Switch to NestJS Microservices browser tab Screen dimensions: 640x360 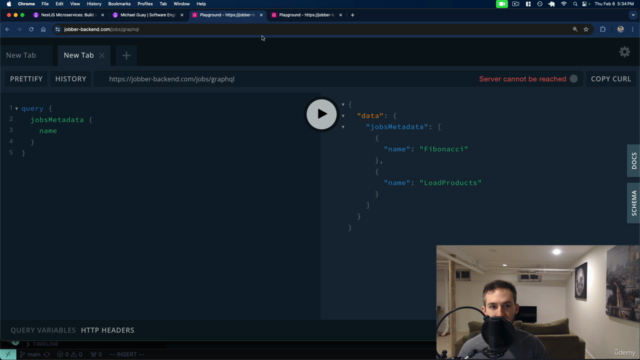67,15
